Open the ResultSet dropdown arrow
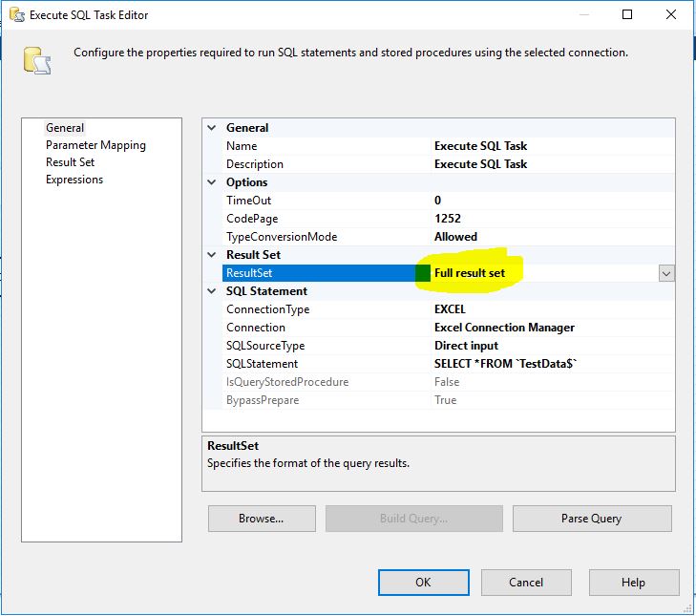Image resolution: width=696 pixels, height=616 pixels. click(666, 273)
